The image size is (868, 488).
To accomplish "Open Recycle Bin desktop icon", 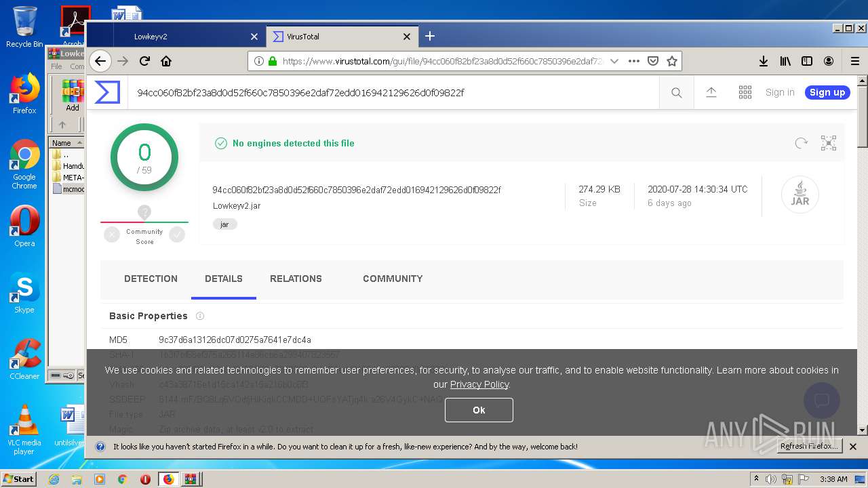I will coord(24,27).
